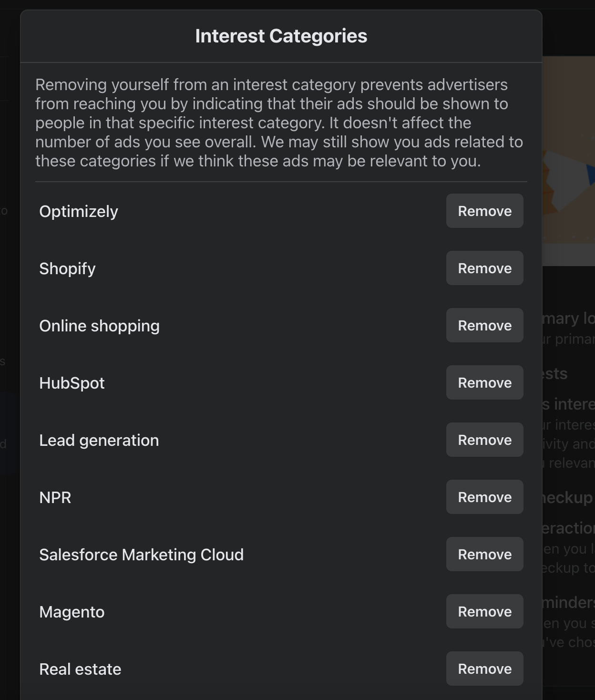Click the Magento category label
Viewport: 595px width, 700px height.
click(x=72, y=612)
